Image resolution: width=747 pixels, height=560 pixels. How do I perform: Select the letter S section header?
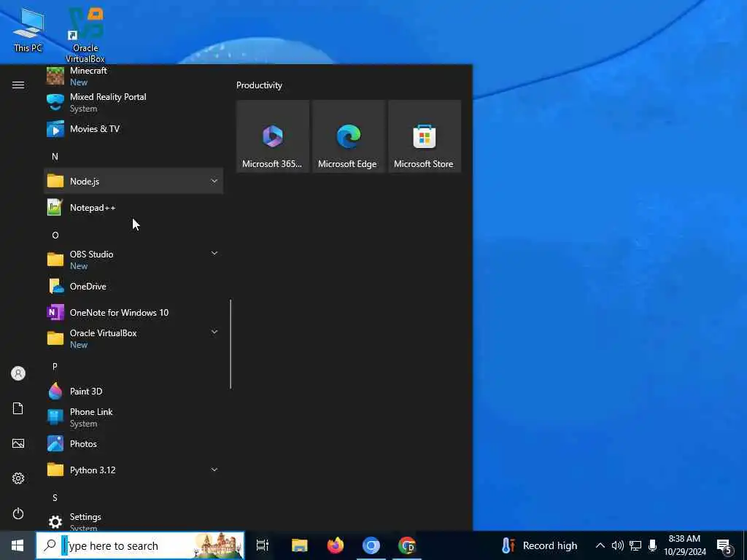click(x=55, y=497)
